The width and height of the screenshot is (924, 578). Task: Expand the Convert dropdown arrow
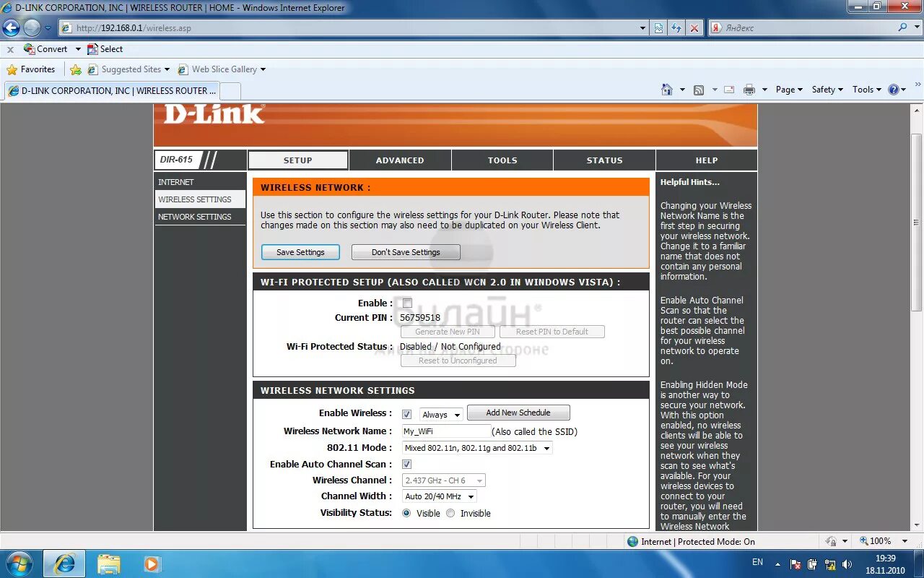coord(78,49)
